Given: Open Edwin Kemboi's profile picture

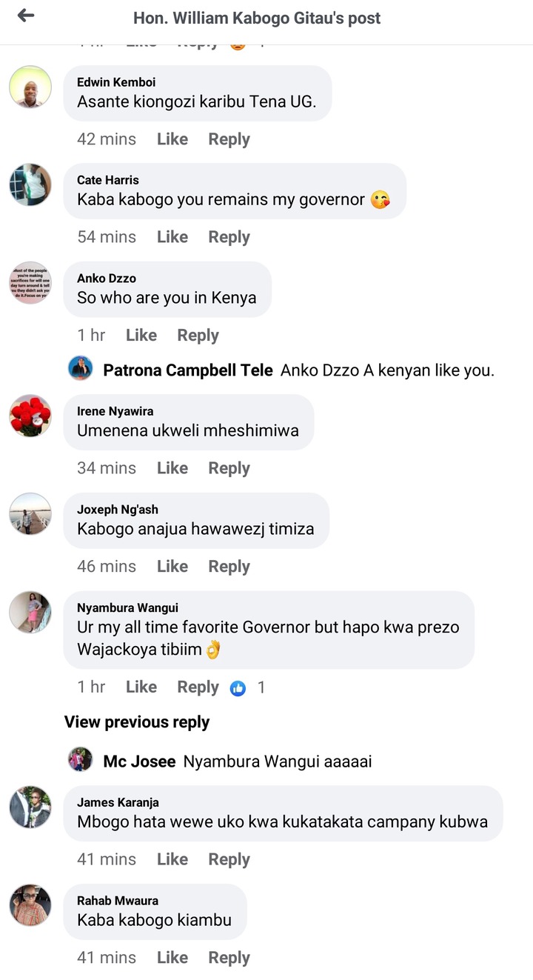Looking at the screenshot, I should point(30,87).
